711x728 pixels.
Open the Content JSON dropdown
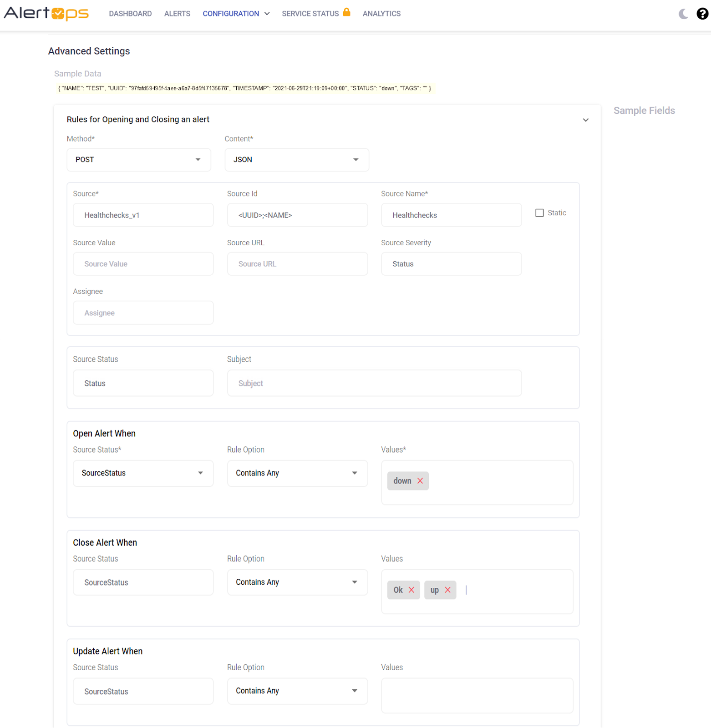pos(296,160)
